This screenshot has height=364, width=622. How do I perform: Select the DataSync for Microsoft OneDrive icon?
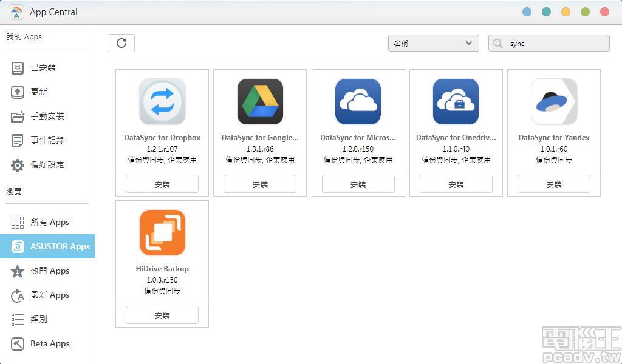coord(358,102)
